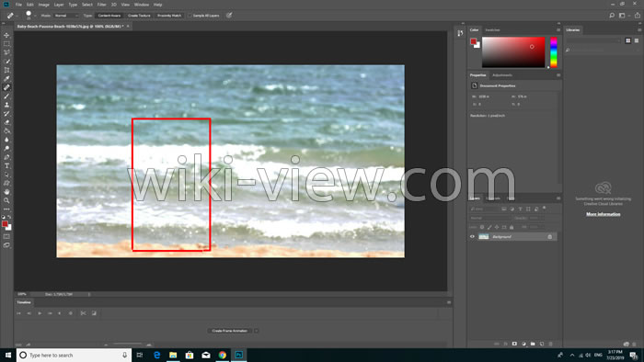Pick a shade in the Color panel field
This screenshot has width=644, height=362.
click(x=513, y=52)
